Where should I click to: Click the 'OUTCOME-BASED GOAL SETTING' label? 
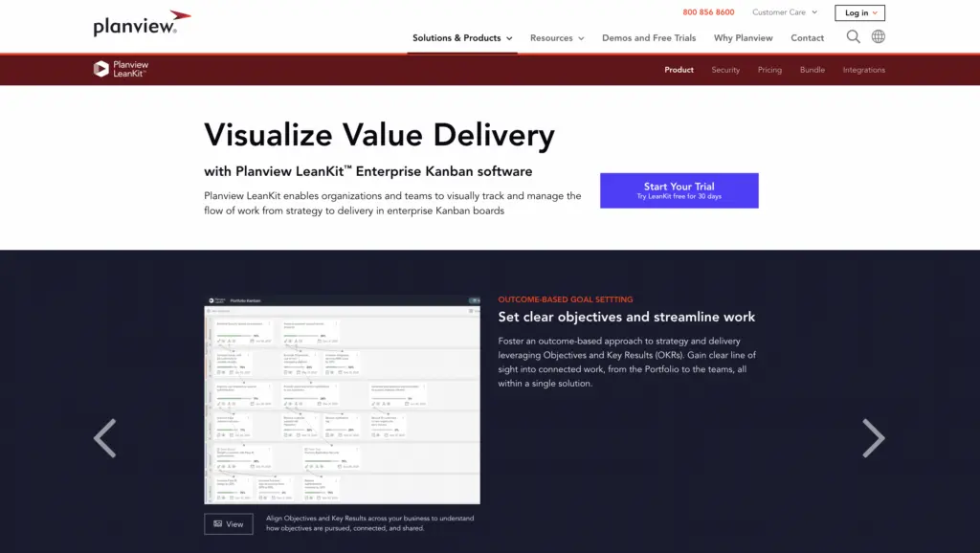[565, 299]
